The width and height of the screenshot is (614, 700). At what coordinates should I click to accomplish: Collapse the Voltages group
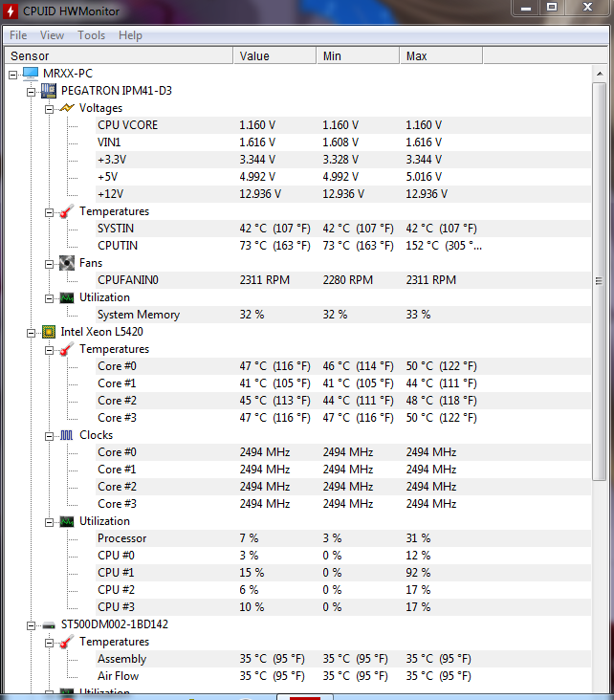tap(49, 109)
